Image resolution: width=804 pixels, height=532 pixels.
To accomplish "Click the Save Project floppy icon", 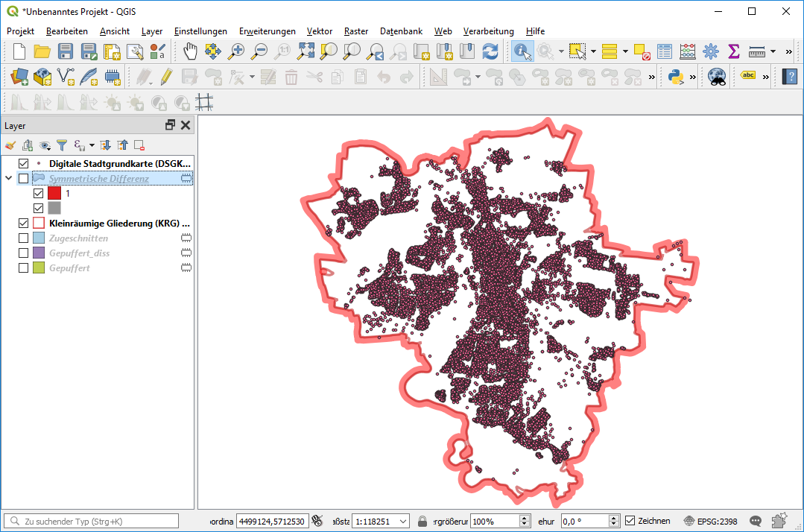I will pos(66,51).
